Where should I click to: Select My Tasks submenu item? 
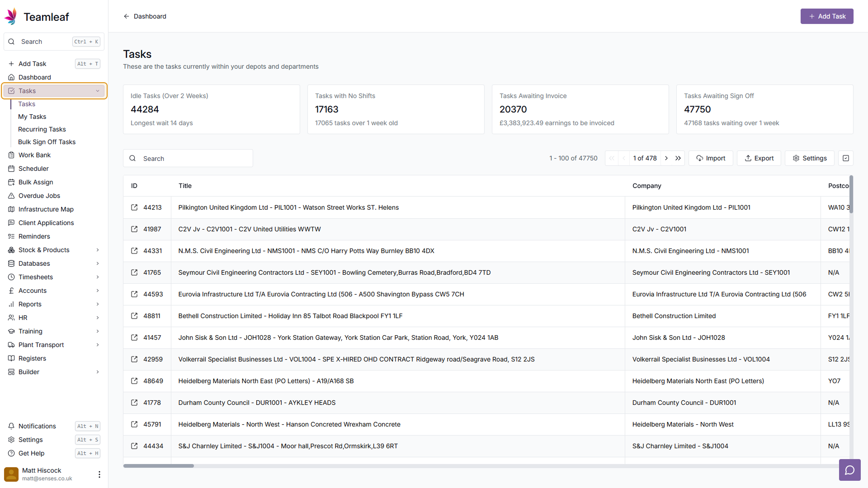point(32,117)
